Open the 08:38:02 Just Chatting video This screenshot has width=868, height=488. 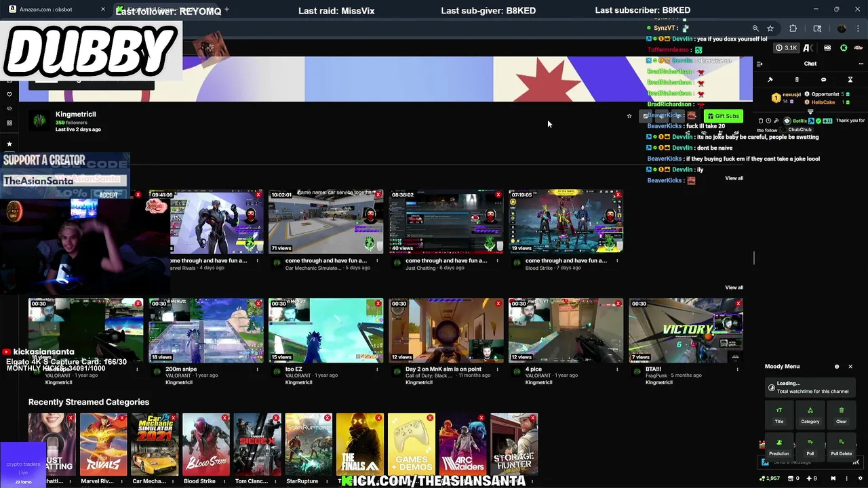(x=446, y=221)
